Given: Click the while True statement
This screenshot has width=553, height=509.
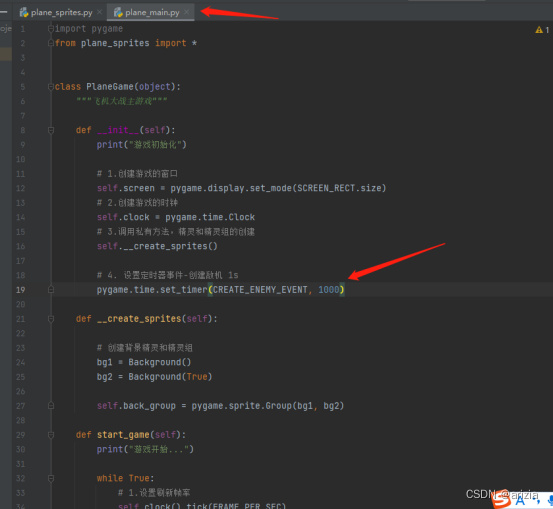Looking at the screenshot, I should click(x=125, y=479).
